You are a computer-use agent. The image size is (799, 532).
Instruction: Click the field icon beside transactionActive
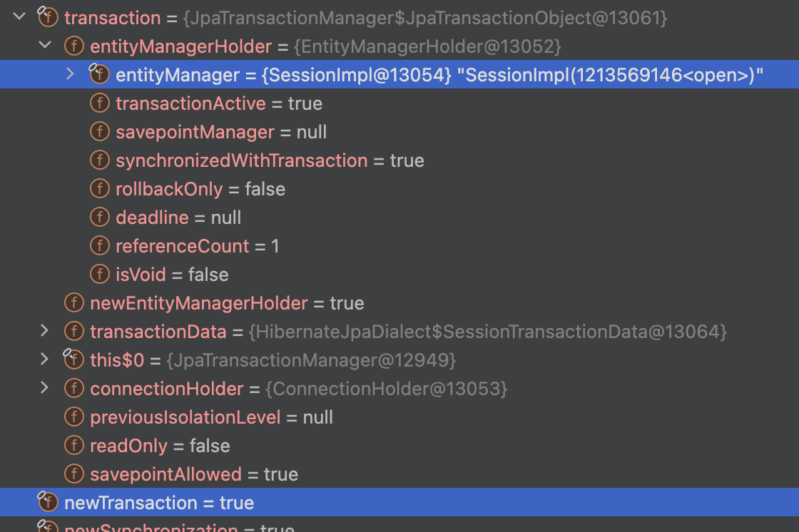[x=99, y=103]
